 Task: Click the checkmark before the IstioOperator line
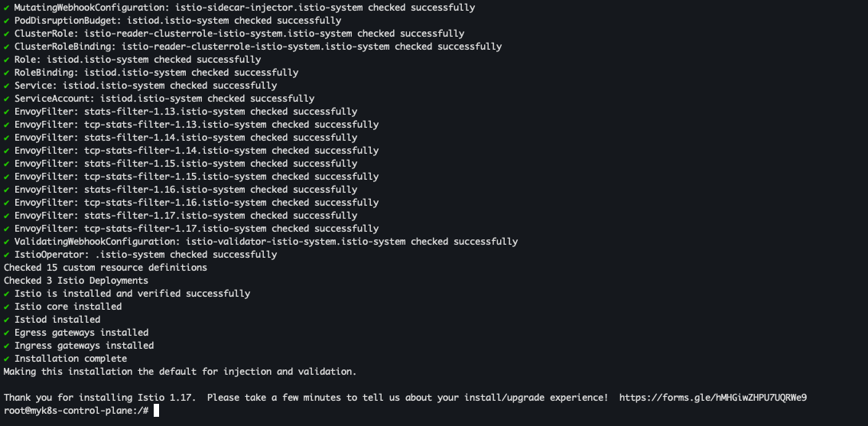point(6,255)
